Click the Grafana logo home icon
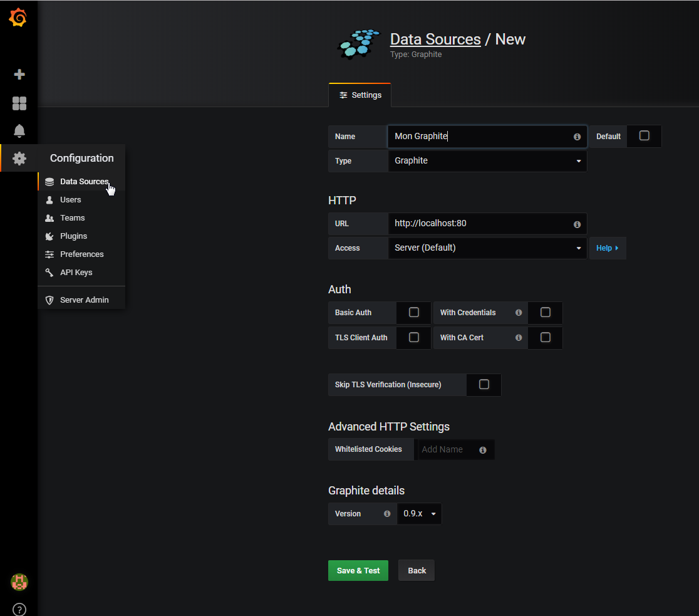 pos(18,18)
